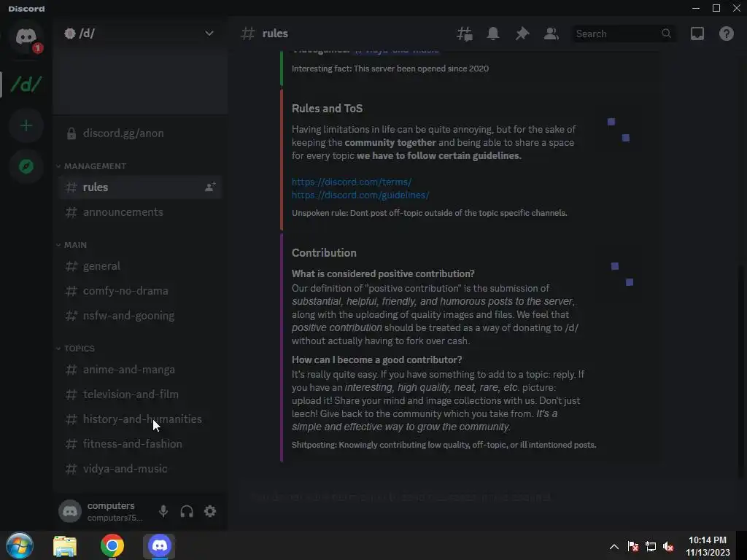The image size is (747, 560).
Task: Open the history-and-humanities channel
Action: 140,419
